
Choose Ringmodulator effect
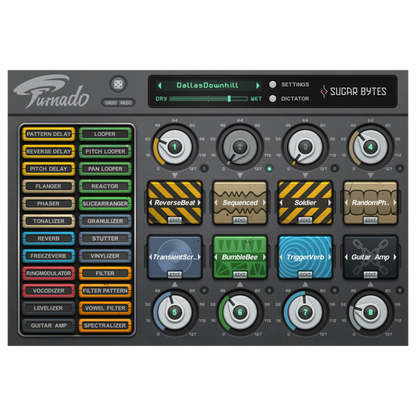point(49,273)
